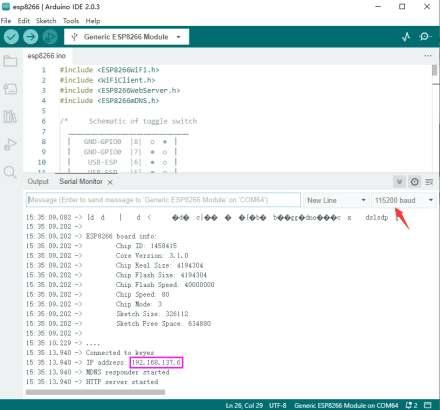Click the serial message input field

pyautogui.click(x=163, y=200)
